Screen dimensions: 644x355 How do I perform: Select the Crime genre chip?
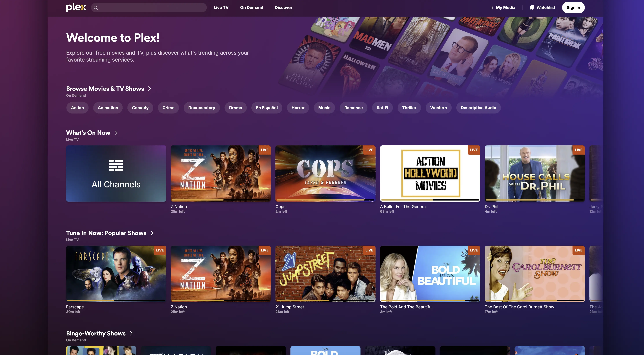pyautogui.click(x=168, y=108)
